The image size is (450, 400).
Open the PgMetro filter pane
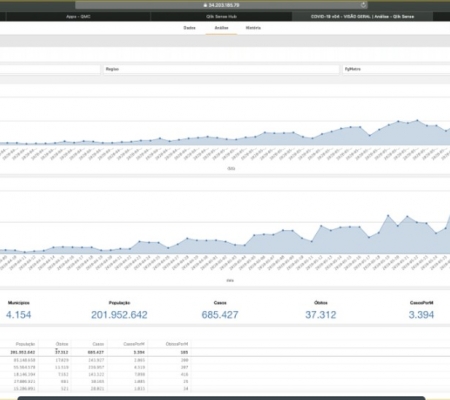[x=396, y=69]
